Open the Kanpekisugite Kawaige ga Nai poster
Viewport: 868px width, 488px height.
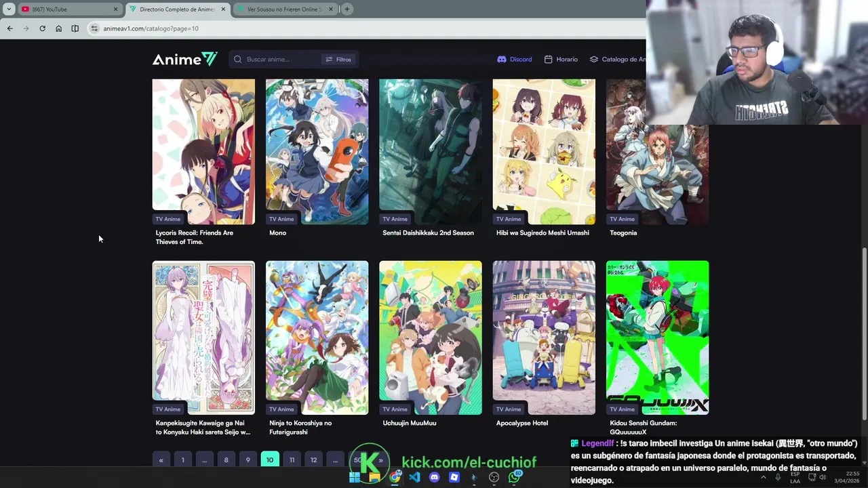(x=203, y=338)
